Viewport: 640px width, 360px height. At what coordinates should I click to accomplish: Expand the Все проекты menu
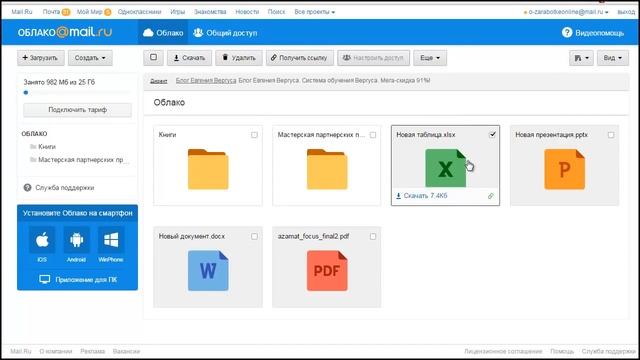[315, 12]
